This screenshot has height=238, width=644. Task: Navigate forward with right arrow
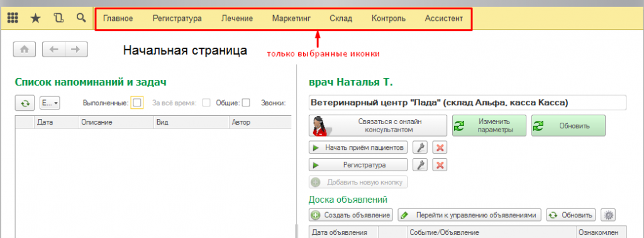pyautogui.click(x=76, y=49)
